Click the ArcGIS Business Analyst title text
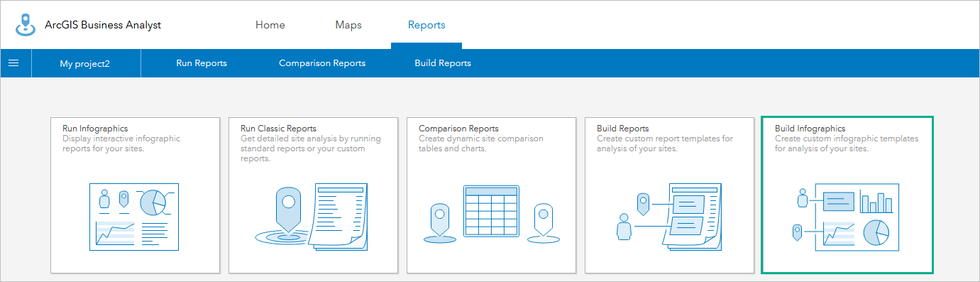980x282 pixels. 103,25
